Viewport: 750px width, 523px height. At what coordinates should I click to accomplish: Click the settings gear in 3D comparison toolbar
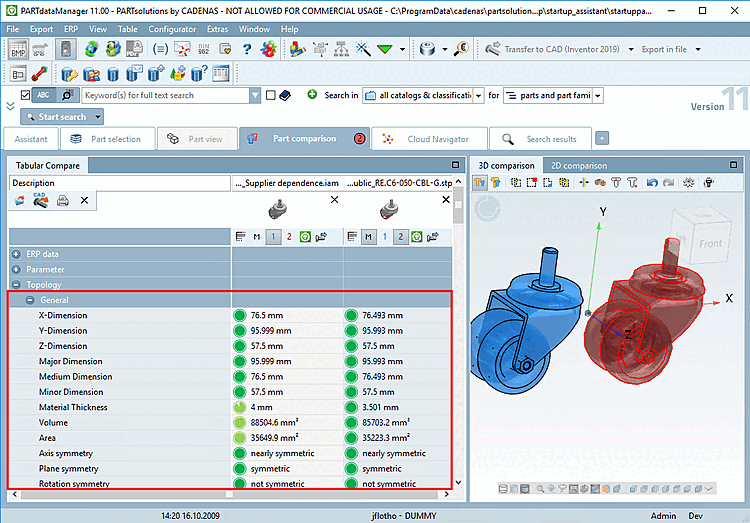point(690,183)
